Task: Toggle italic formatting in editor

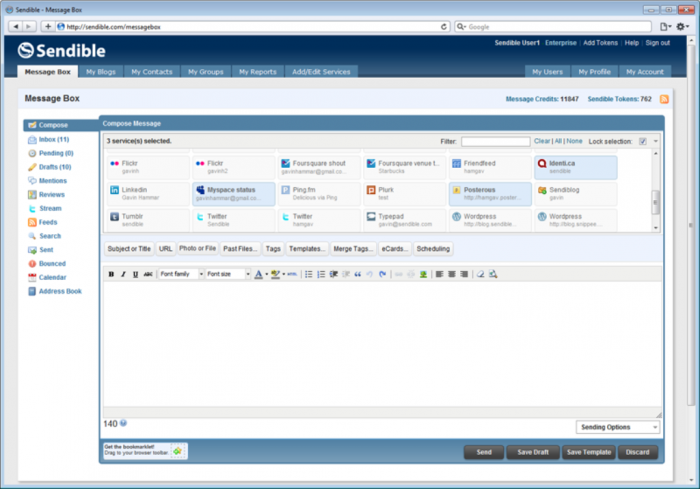Action: click(123, 274)
